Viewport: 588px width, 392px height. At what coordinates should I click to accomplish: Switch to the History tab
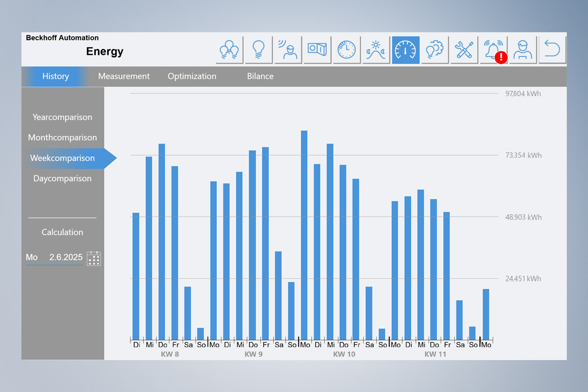click(55, 76)
